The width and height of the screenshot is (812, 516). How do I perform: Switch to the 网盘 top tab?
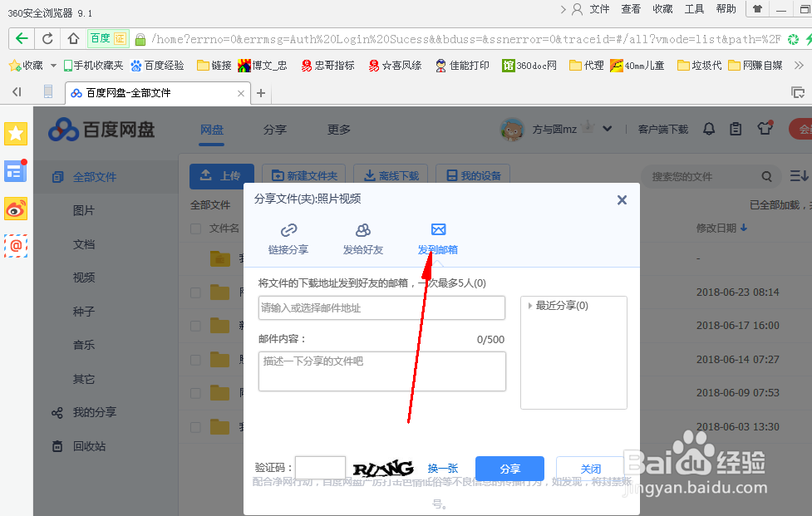pos(212,130)
